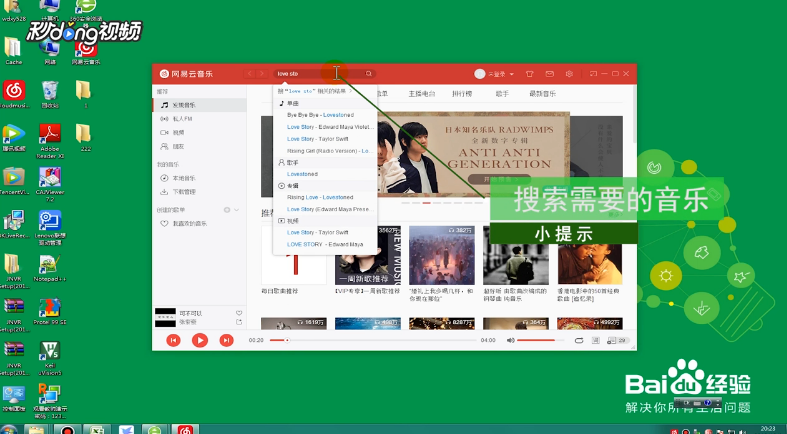Viewport: 787px width, 434px height.
Task: Open Protel 99 SE desktop icon
Action: [50, 311]
